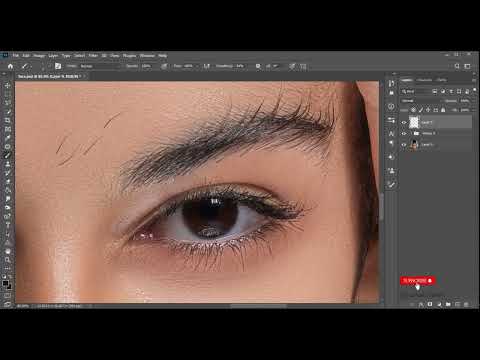Select the Spot Healing Brush tool
The height and width of the screenshot is (360, 480).
pyautogui.click(x=7, y=146)
